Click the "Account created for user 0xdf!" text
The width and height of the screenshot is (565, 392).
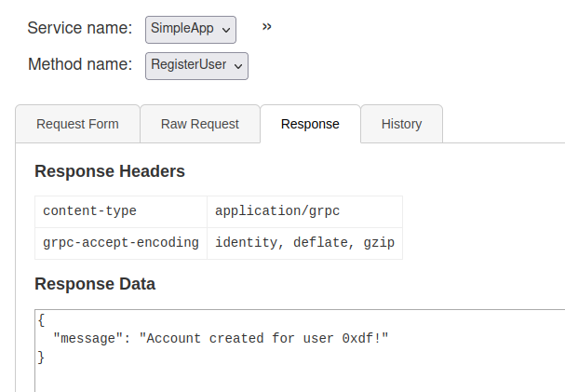click(x=263, y=338)
